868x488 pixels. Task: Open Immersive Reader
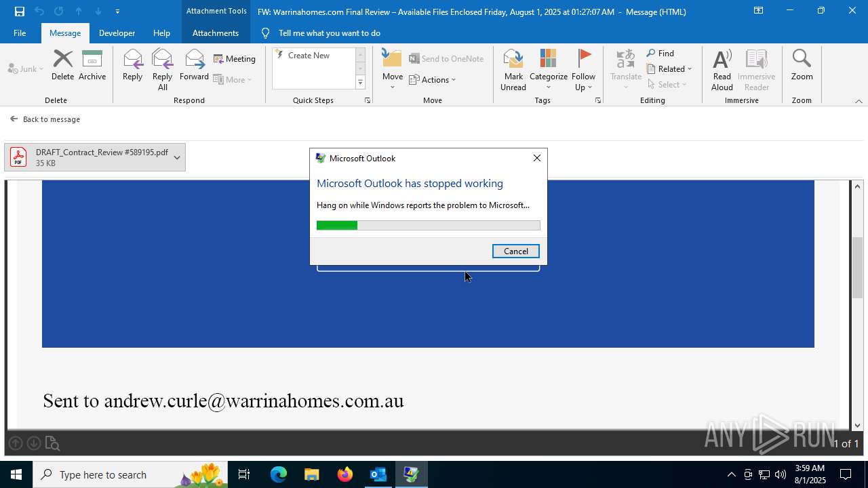[x=756, y=70]
